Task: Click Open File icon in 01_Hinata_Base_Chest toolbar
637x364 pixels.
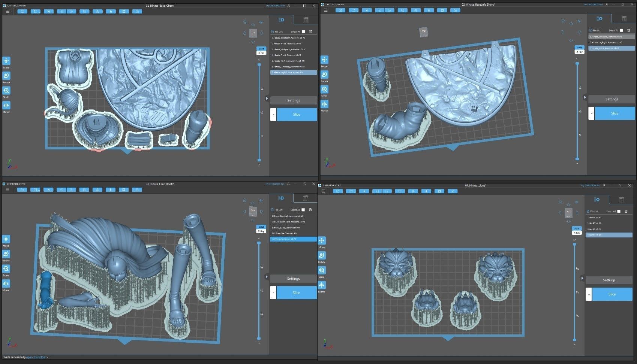Action: pyautogui.click(x=22, y=11)
